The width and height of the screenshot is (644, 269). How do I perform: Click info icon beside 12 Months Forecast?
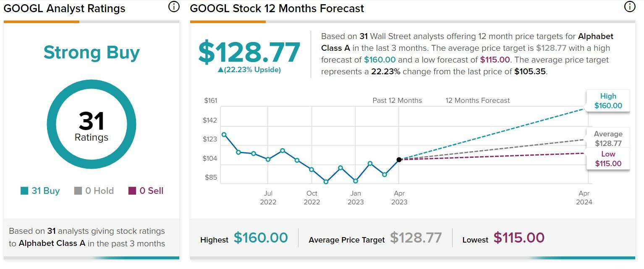629,7
